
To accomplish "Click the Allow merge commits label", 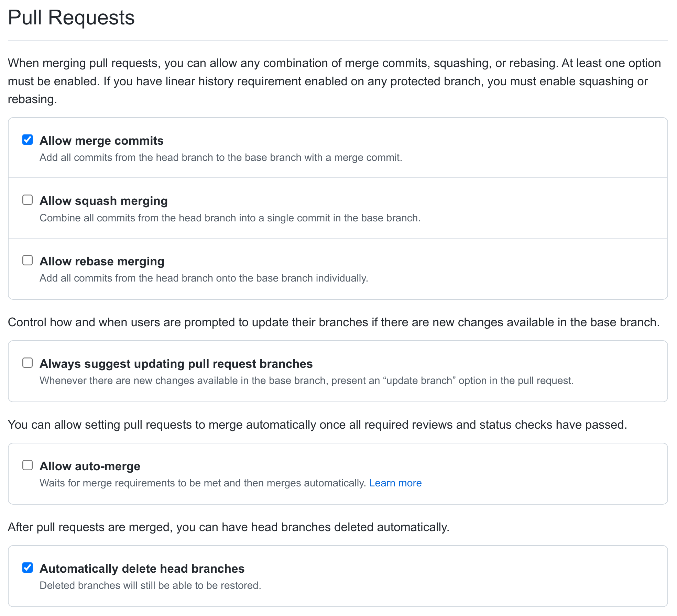I will click(x=102, y=140).
